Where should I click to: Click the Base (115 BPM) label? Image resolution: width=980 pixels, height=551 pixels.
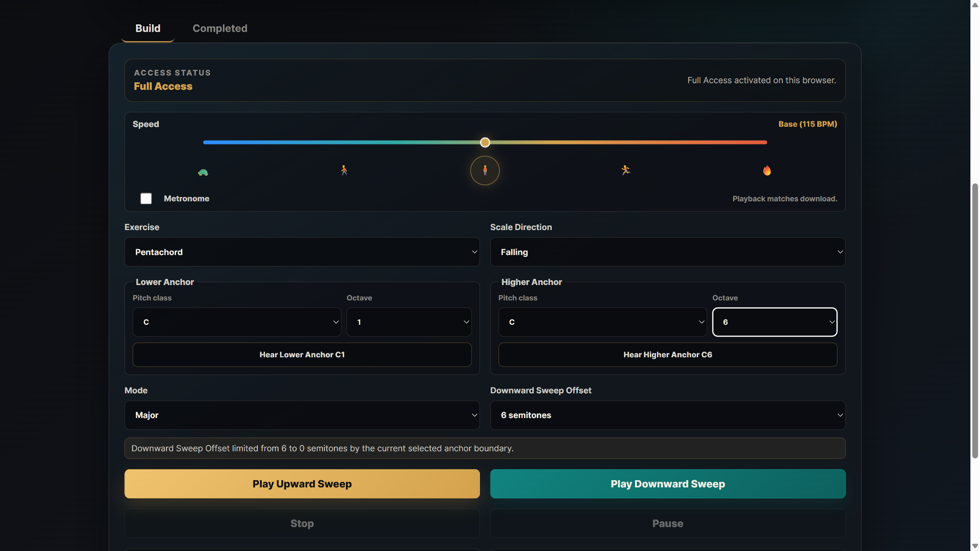[x=807, y=124]
